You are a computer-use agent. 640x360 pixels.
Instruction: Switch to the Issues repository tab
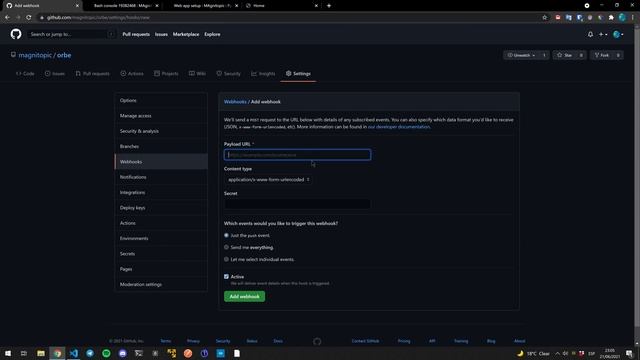(x=55, y=74)
